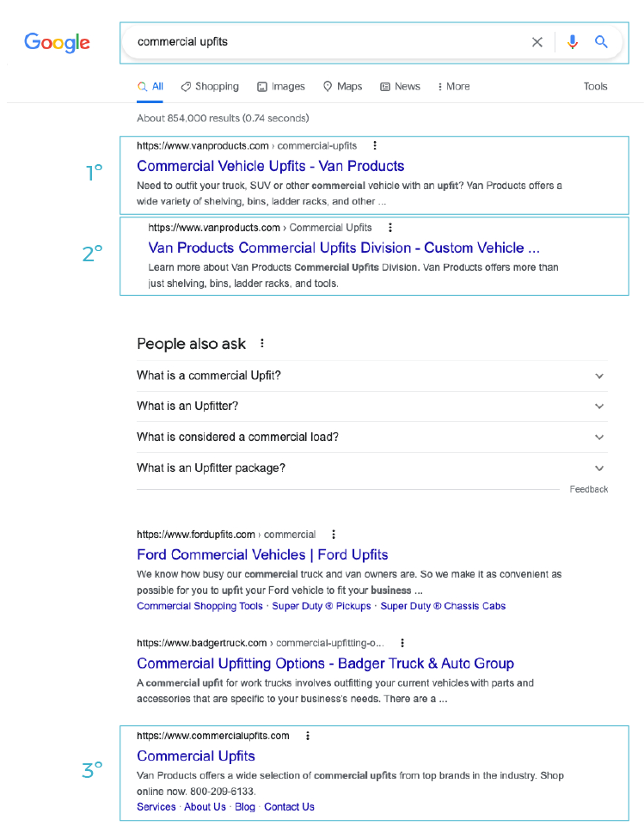Click the magnifying glass search icon
Viewport: 644px width, 832px height.
point(602,42)
